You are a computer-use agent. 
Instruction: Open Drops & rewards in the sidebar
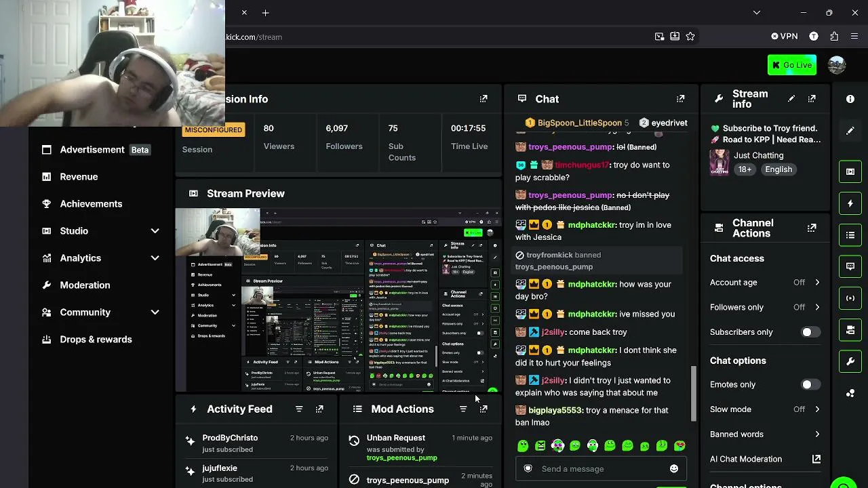coord(95,340)
